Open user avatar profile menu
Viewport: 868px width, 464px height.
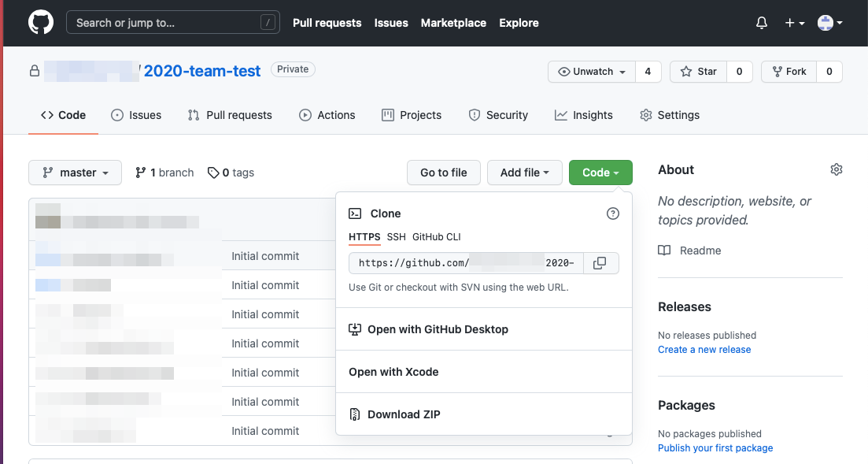829,23
